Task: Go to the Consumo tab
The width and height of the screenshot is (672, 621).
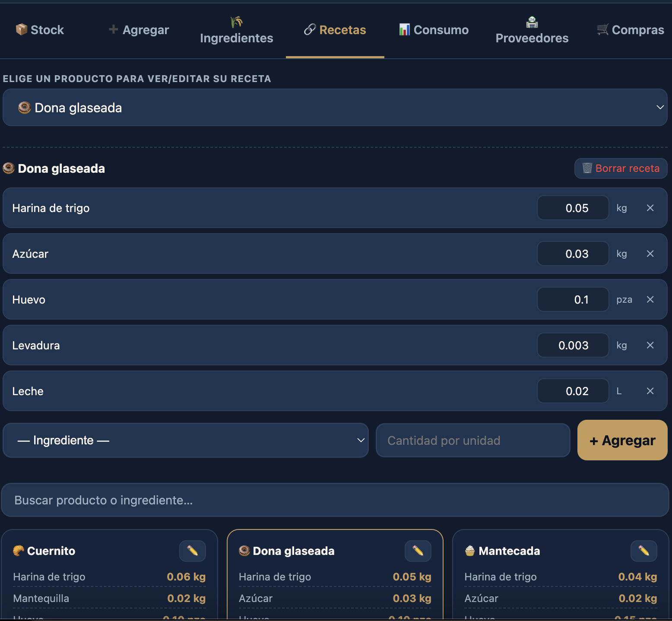Action: pos(434,30)
